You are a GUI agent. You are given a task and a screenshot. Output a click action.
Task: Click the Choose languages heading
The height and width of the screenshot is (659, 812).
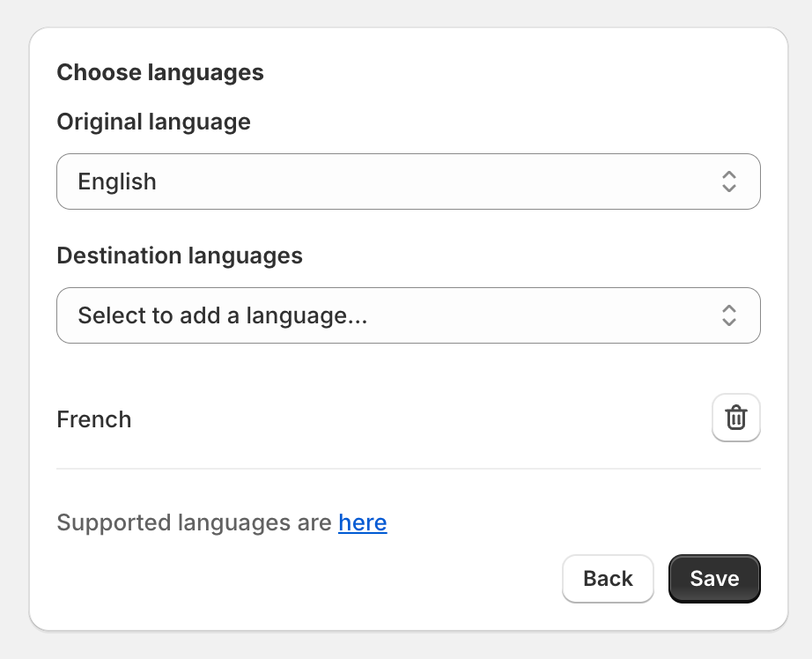(160, 72)
